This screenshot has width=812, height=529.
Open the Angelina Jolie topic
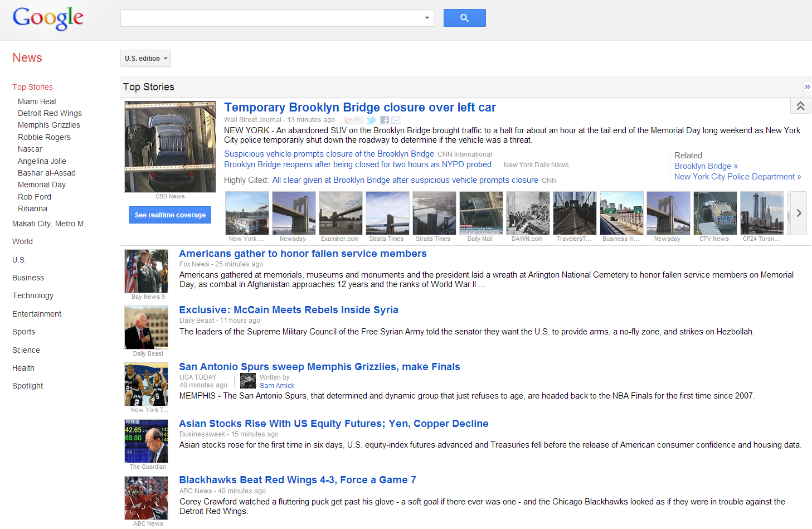tap(42, 161)
